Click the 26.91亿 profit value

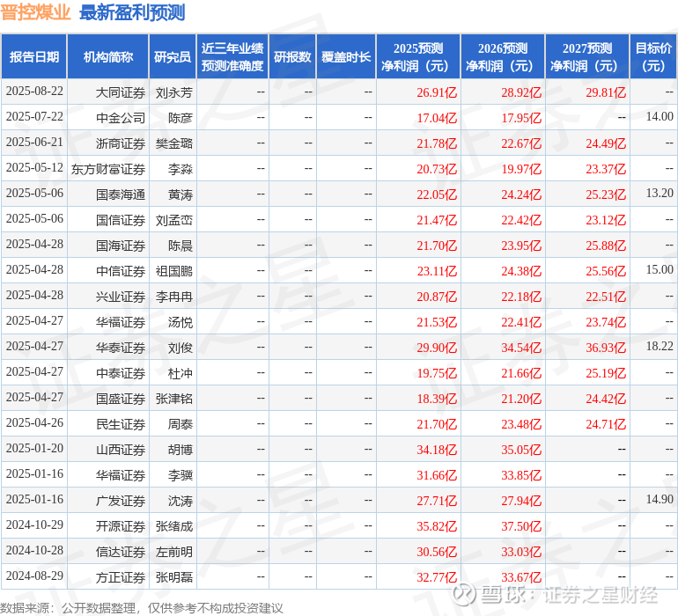pos(437,92)
